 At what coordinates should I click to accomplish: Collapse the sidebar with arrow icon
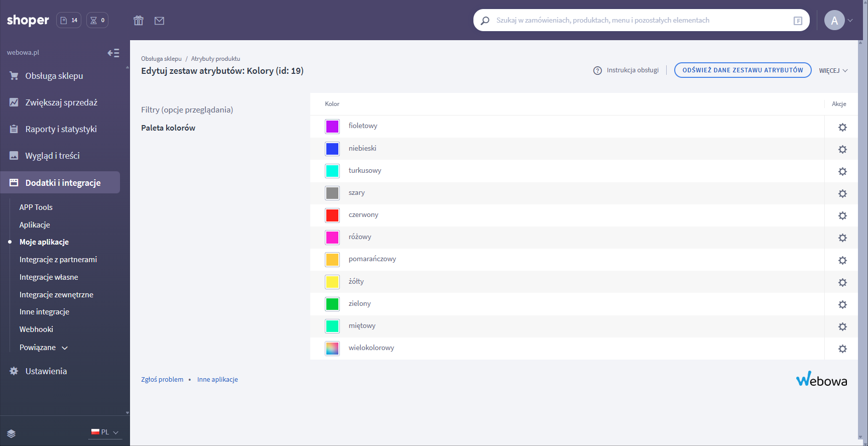tap(113, 53)
